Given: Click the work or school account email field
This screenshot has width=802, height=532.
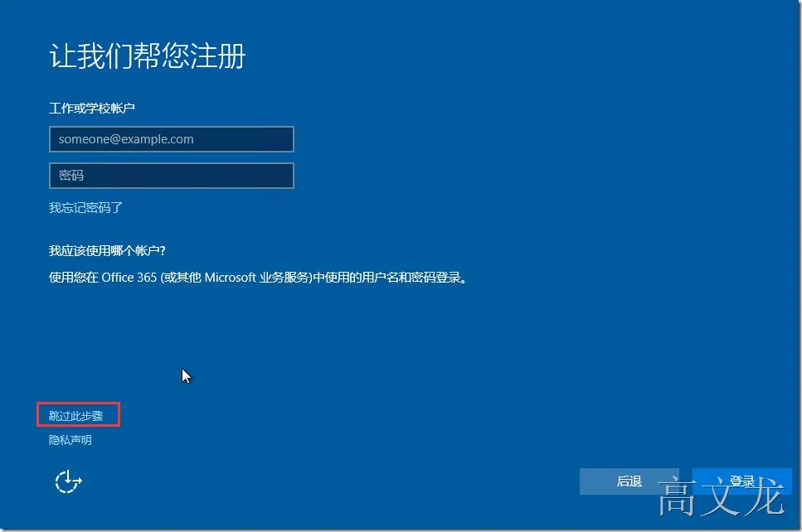Looking at the screenshot, I should [x=172, y=139].
